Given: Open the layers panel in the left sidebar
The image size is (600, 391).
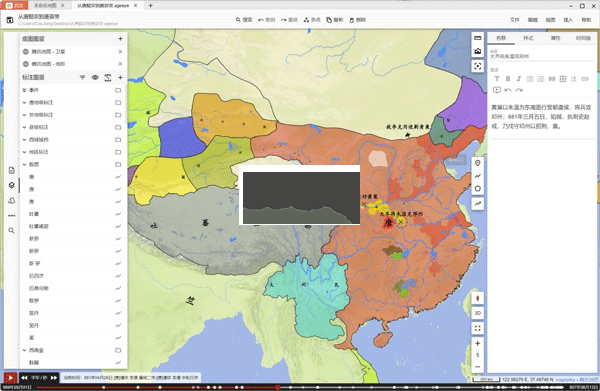Looking at the screenshot, I should tap(11, 185).
